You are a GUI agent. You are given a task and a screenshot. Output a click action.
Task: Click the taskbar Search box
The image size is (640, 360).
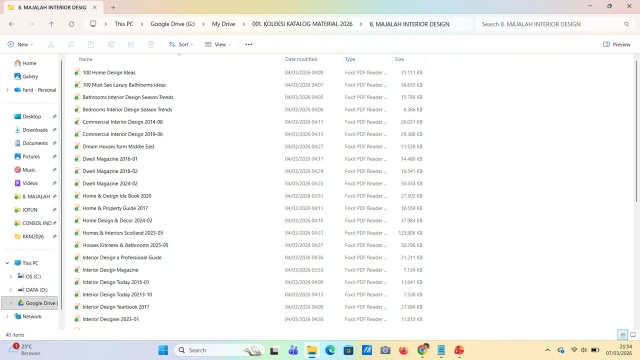click(220, 350)
